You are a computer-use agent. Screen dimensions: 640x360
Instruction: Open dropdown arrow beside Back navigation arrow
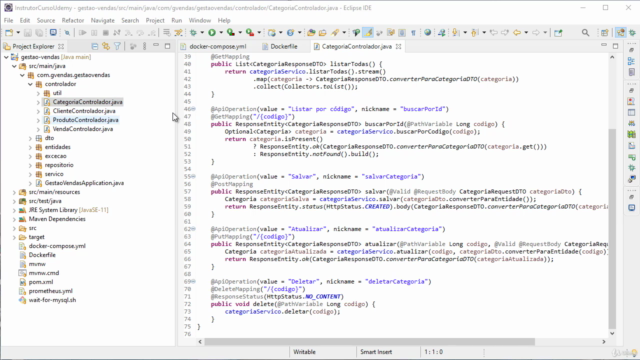point(526,33)
